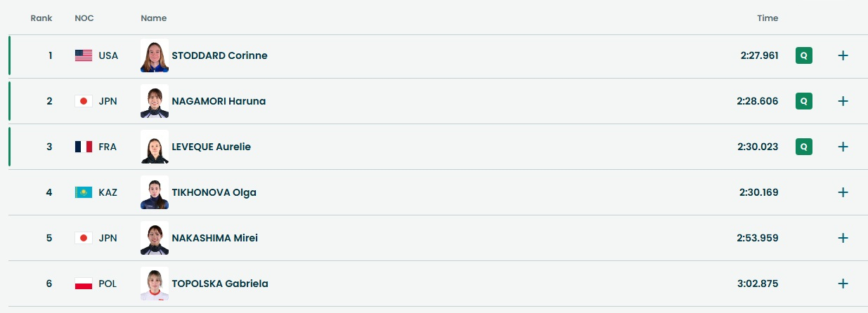Click the France flag icon
Image resolution: width=868 pixels, height=313 pixels.
(84, 147)
